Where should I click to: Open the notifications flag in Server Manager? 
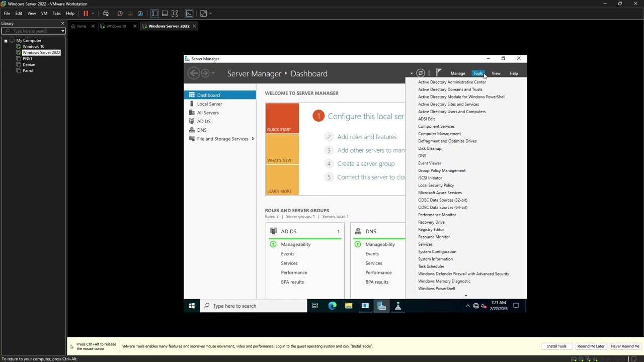pos(439,73)
